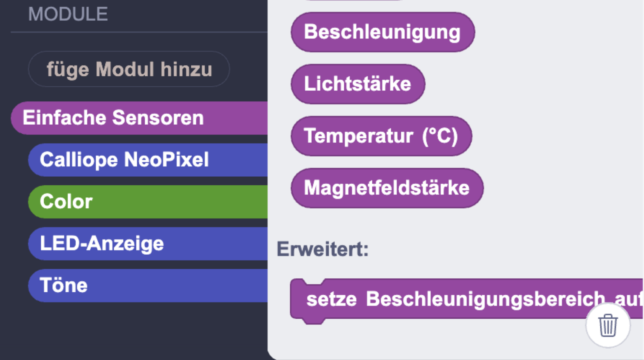Pick the Beschleunigung sensor block
The width and height of the screenshot is (644, 360).
click(x=382, y=32)
